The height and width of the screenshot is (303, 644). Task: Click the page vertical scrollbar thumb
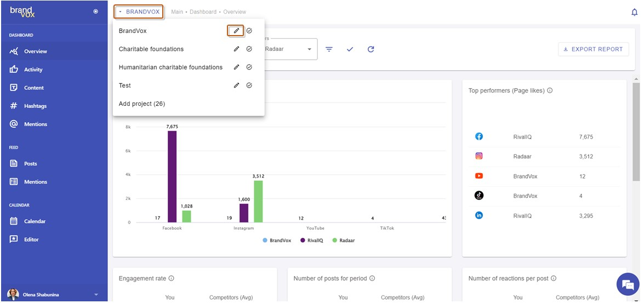(x=636, y=132)
